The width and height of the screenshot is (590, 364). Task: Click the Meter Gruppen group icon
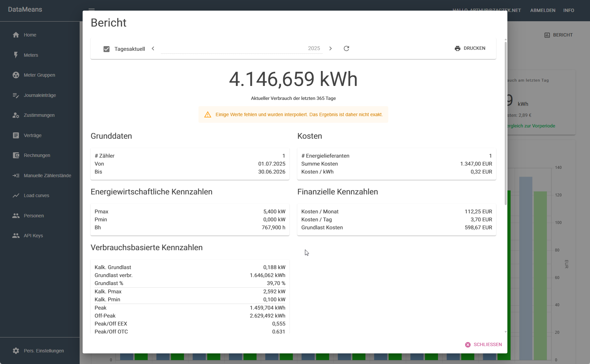point(16,75)
